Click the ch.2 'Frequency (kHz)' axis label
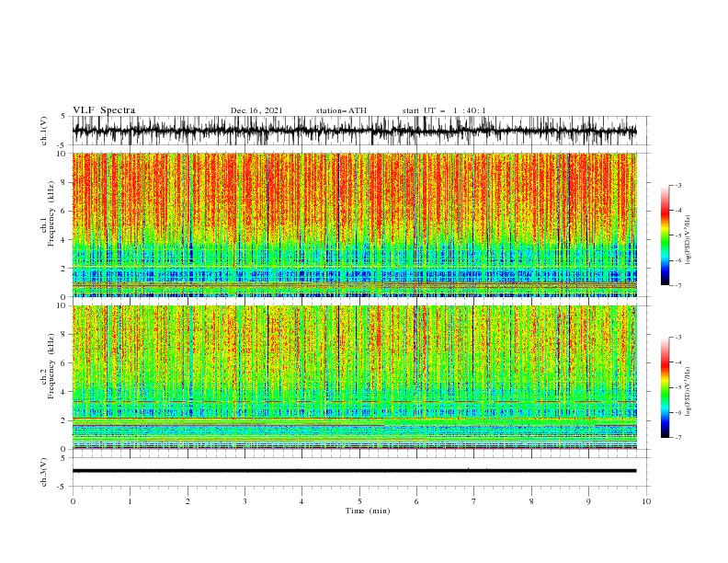 (x=52, y=366)
